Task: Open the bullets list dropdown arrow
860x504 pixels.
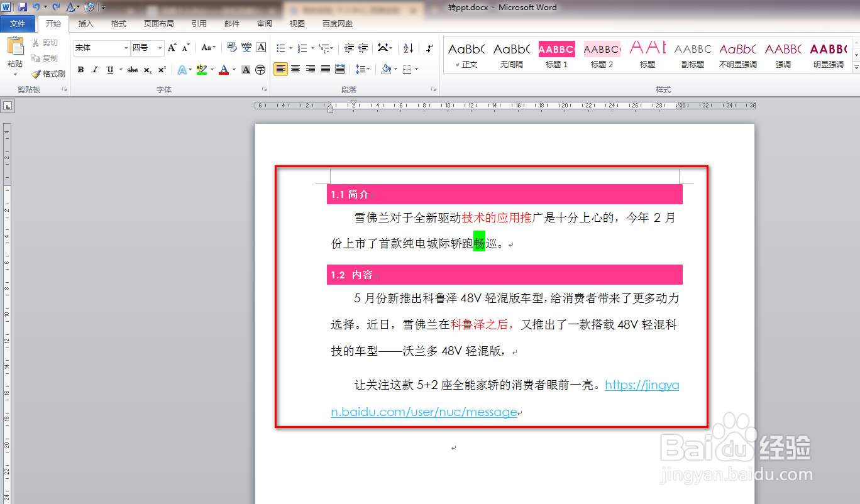Action: click(x=290, y=48)
